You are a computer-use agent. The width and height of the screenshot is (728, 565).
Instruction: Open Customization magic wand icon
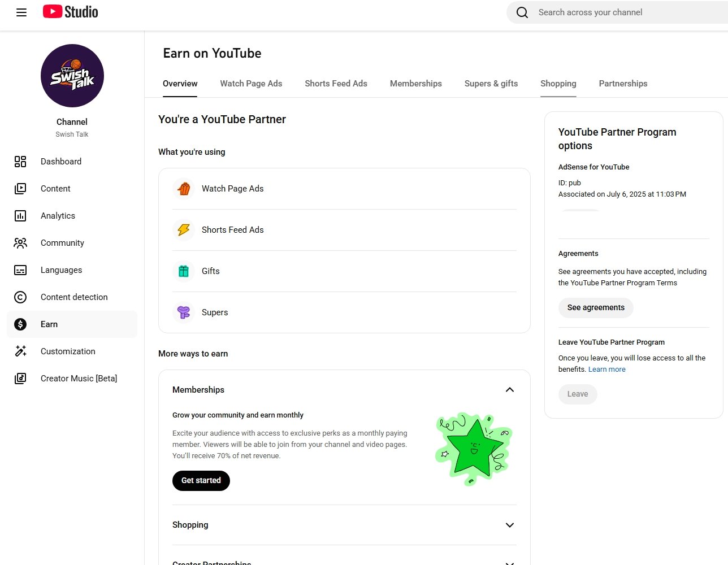click(20, 351)
